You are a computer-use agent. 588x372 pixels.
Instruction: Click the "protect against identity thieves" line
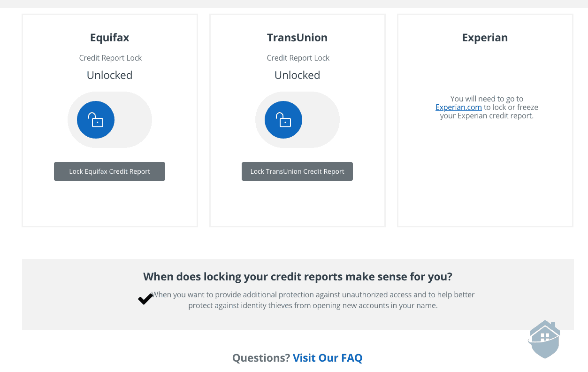click(313, 305)
